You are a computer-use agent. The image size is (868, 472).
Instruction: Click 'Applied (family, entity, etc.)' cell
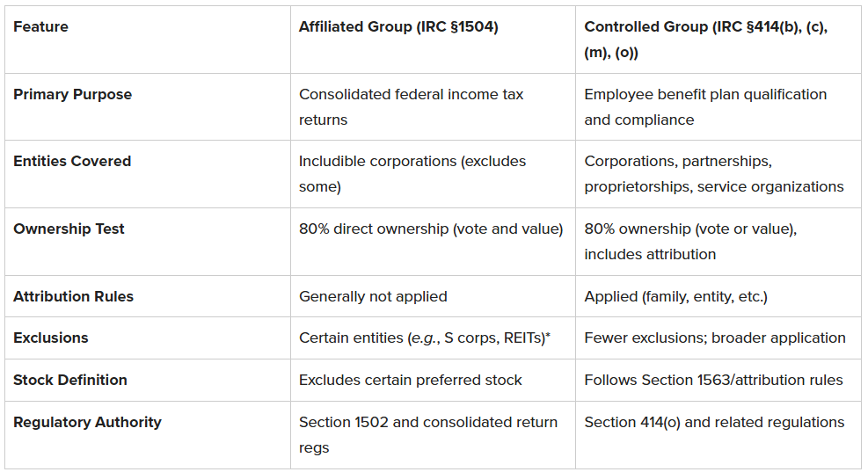[x=675, y=297]
